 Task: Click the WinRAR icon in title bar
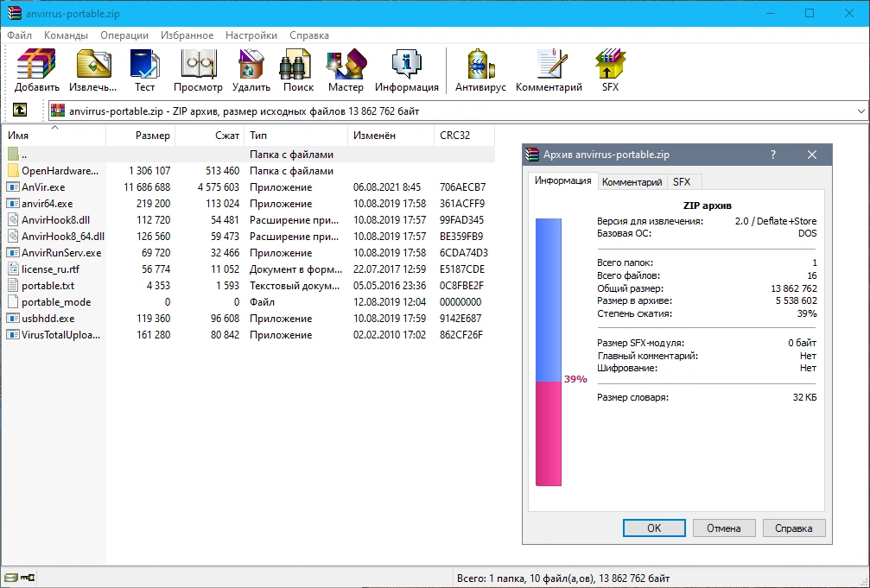[x=14, y=13]
